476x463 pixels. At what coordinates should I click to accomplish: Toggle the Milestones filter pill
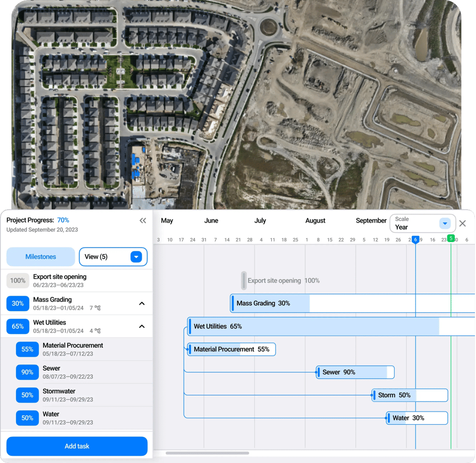coord(40,256)
